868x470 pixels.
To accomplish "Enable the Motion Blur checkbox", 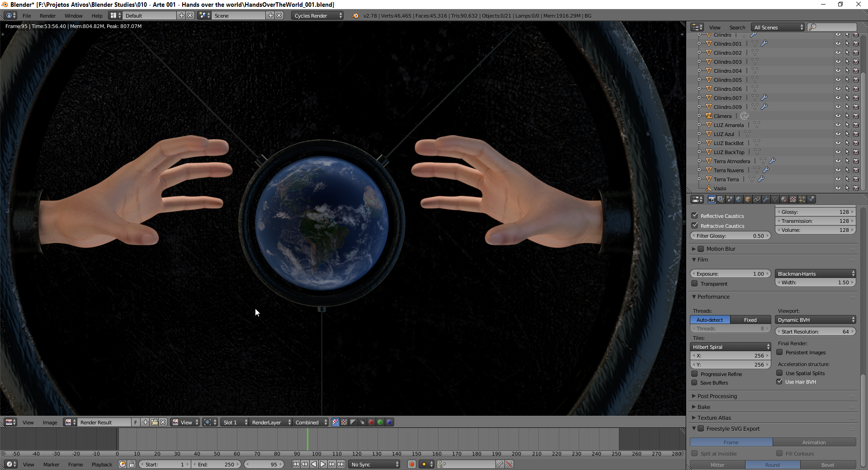I will click(x=701, y=249).
